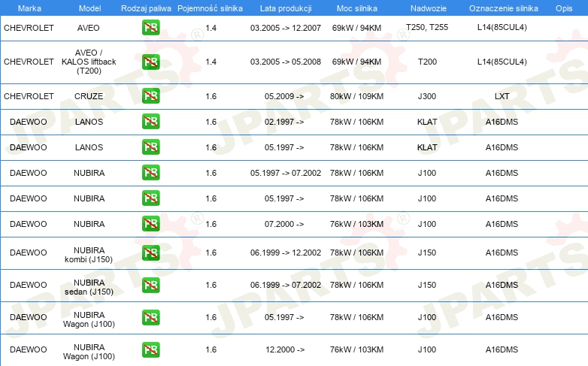This screenshot has height=366, width=588.
Task: Click the Nadwozie column header
Action: point(429,8)
